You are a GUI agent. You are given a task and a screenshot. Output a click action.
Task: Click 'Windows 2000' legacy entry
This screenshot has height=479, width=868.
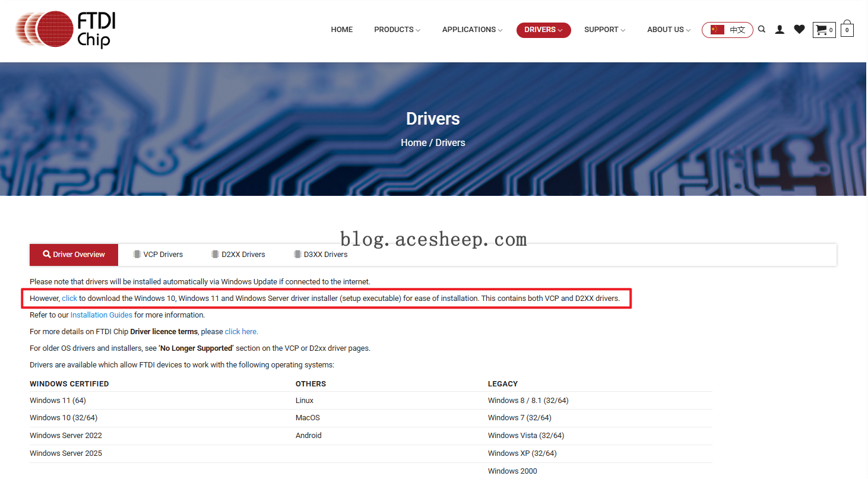(x=512, y=471)
